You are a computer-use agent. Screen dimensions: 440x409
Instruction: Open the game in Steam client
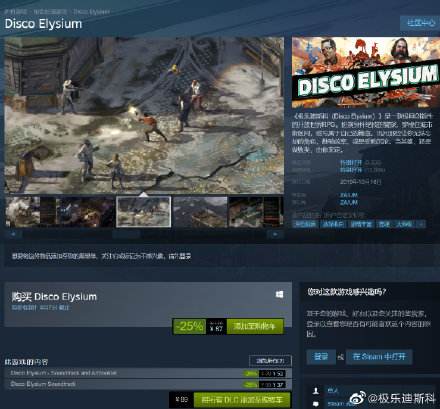379,357
